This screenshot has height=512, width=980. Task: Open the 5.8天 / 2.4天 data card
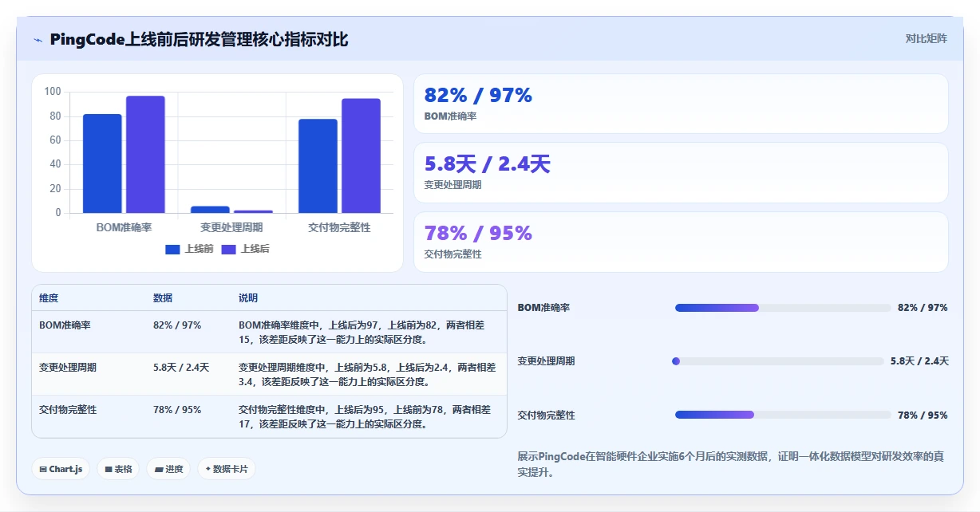click(x=681, y=172)
